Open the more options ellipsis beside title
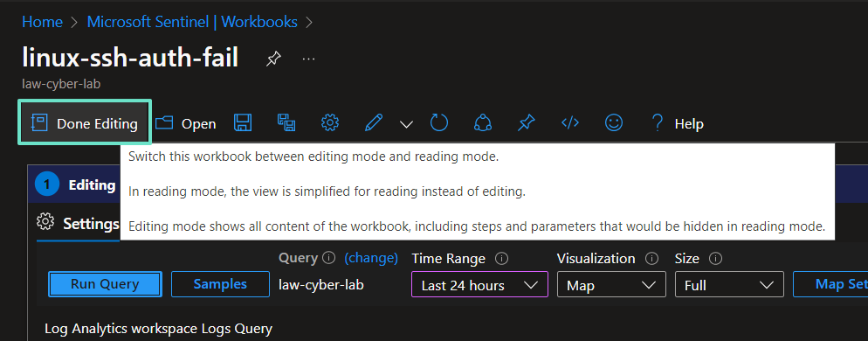 308,59
